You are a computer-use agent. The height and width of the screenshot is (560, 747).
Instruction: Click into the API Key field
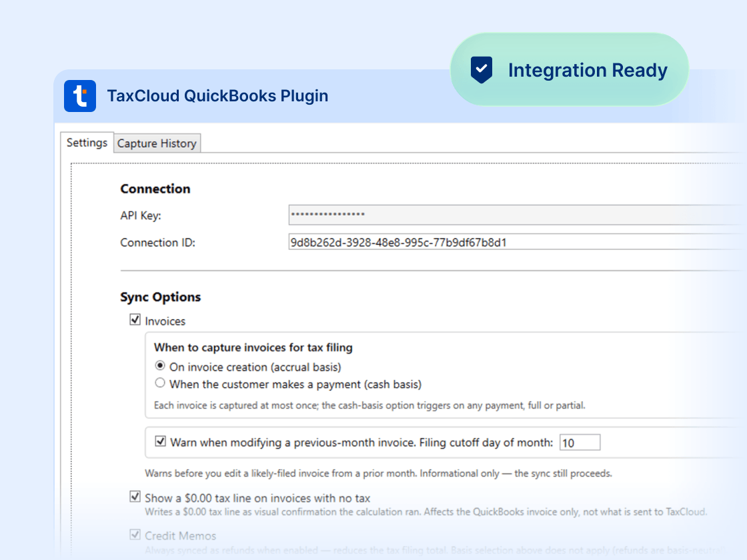(518, 215)
